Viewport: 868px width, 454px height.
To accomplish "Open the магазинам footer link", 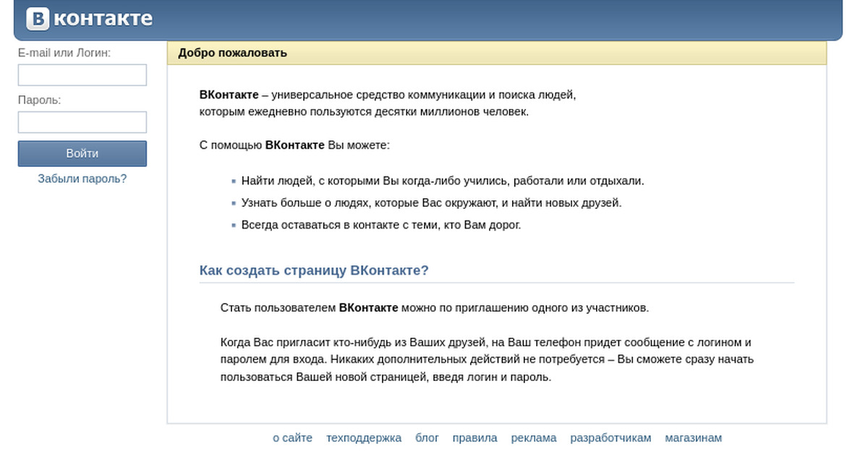I will [x=694, y=438].
